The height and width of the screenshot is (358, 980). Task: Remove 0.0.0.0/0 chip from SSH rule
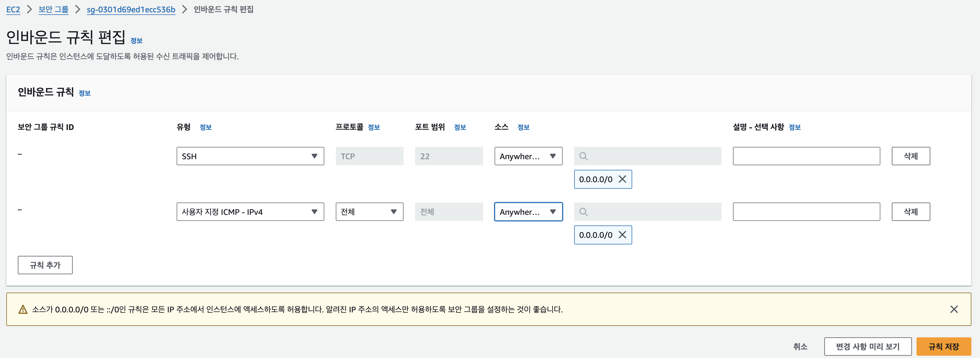pos(622,179)
